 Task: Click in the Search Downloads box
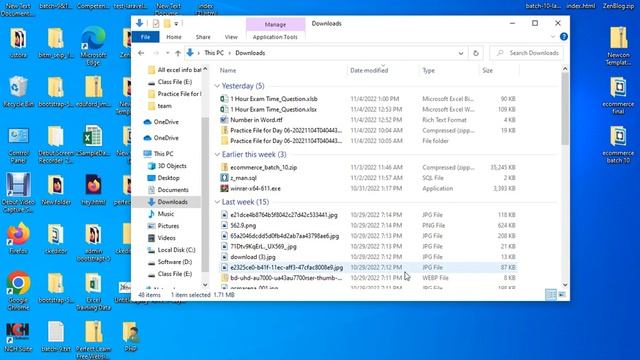527,53
